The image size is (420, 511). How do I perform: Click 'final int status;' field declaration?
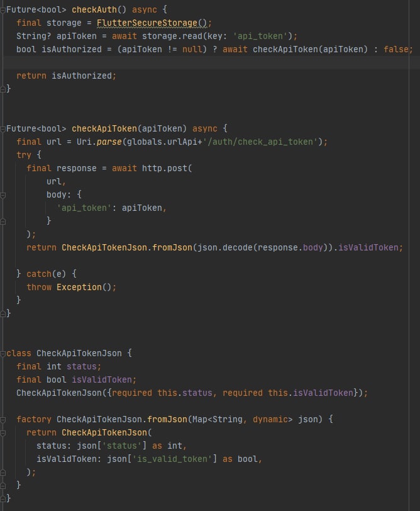pyautogui.click(x=59, y=367)
